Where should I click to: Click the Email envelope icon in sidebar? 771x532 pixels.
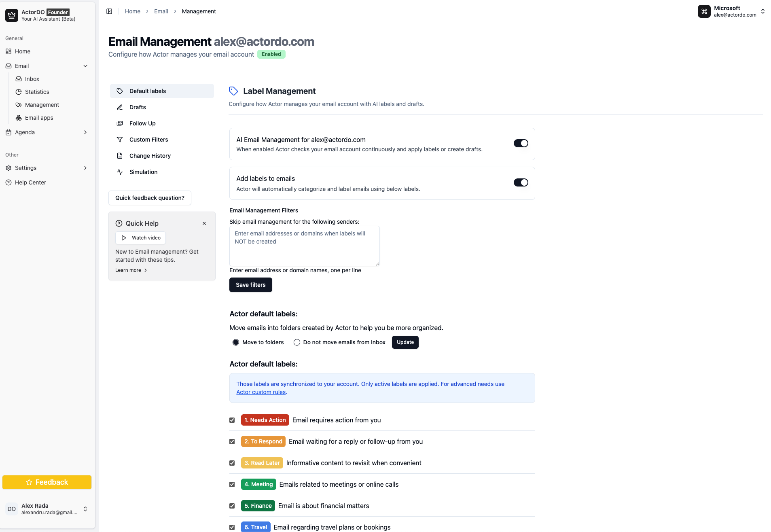tap(8, 66)
